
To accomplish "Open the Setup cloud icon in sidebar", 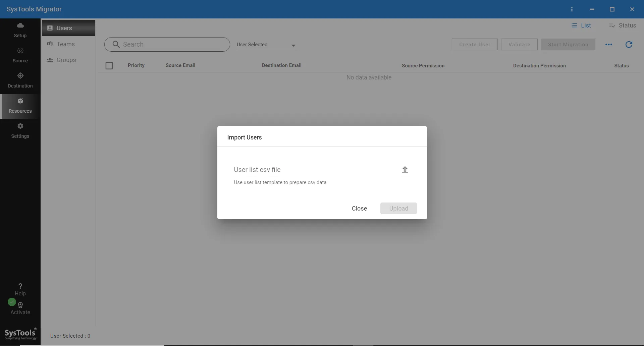I will [x=20, y=25].
